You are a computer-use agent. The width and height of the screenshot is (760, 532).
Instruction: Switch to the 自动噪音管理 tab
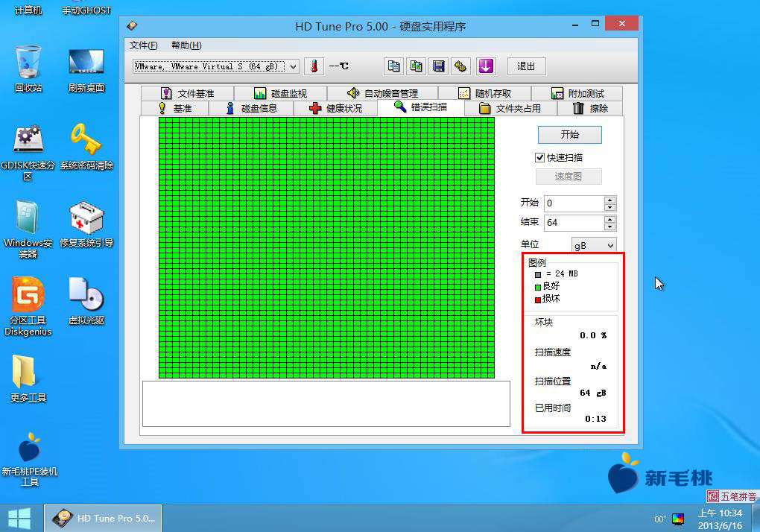click(383, 93)
